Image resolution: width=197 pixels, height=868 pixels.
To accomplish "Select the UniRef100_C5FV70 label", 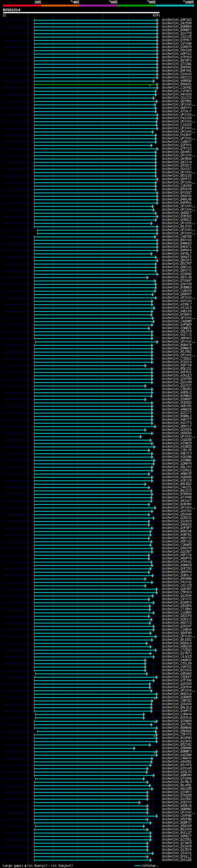I will 176,734.
